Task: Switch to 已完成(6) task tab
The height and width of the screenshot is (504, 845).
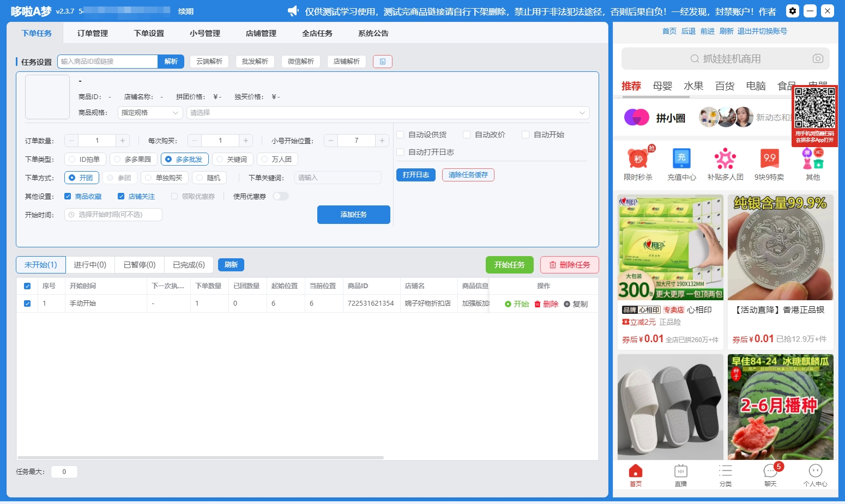Action: (x=189, y=265)
